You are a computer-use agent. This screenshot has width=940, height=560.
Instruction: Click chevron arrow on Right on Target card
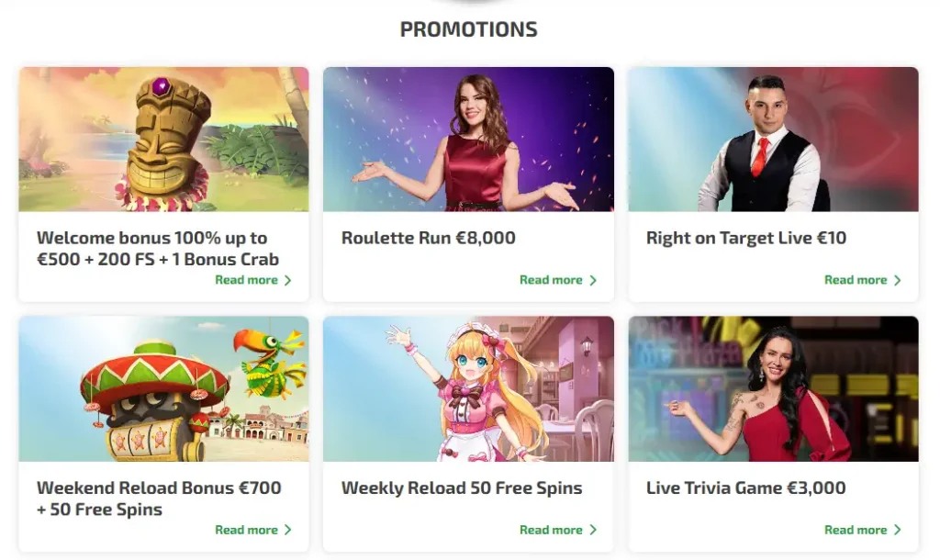(x=898, y=280)
